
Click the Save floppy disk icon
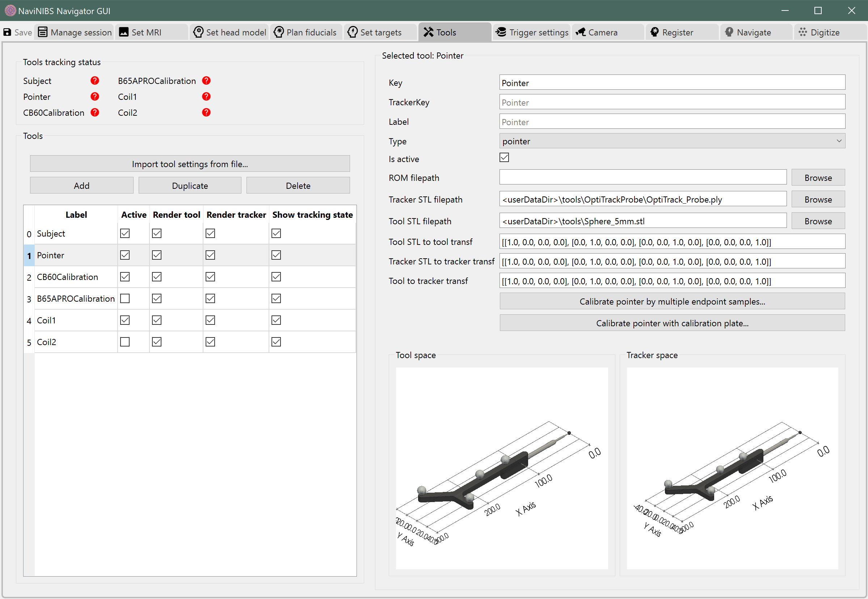[x=7, y=32]
